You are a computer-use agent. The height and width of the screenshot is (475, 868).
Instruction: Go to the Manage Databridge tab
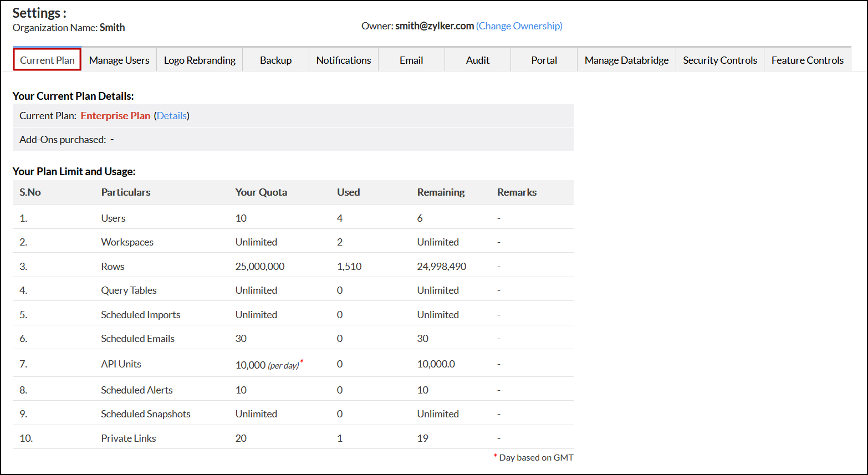(x=626, y=60)
